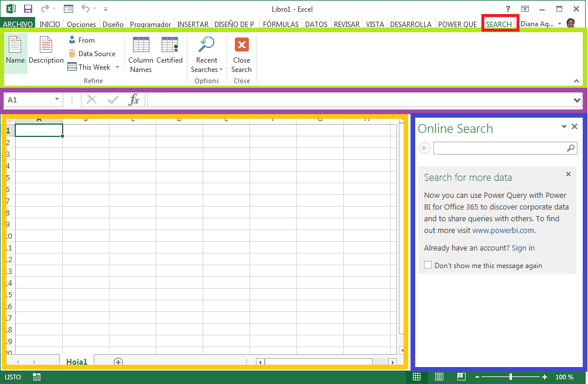Click the 100 % zoom level

tap(565, 377)
